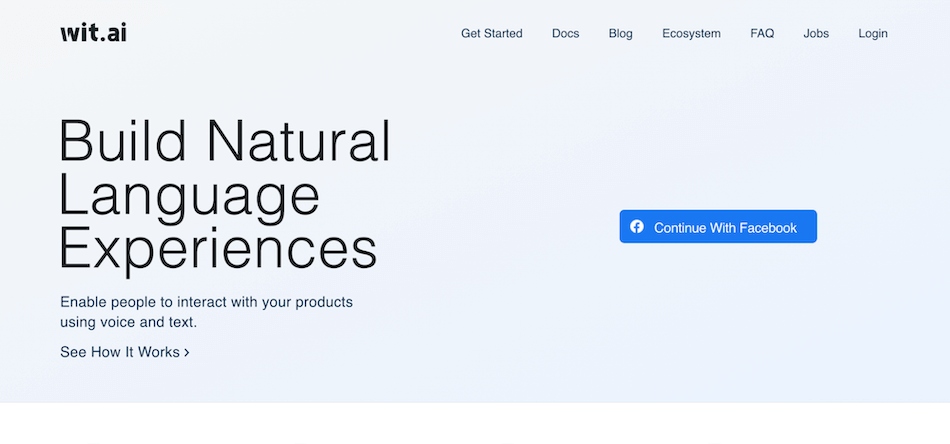Click the 'using voice and text.' line
This screenshot has width=950, height=444.
128,322
